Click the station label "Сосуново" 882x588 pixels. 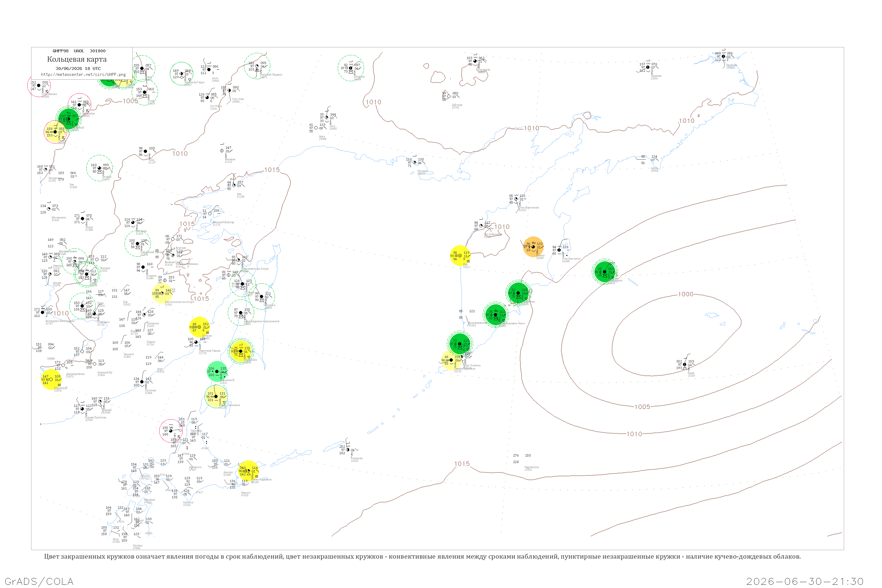click(150, 390)
